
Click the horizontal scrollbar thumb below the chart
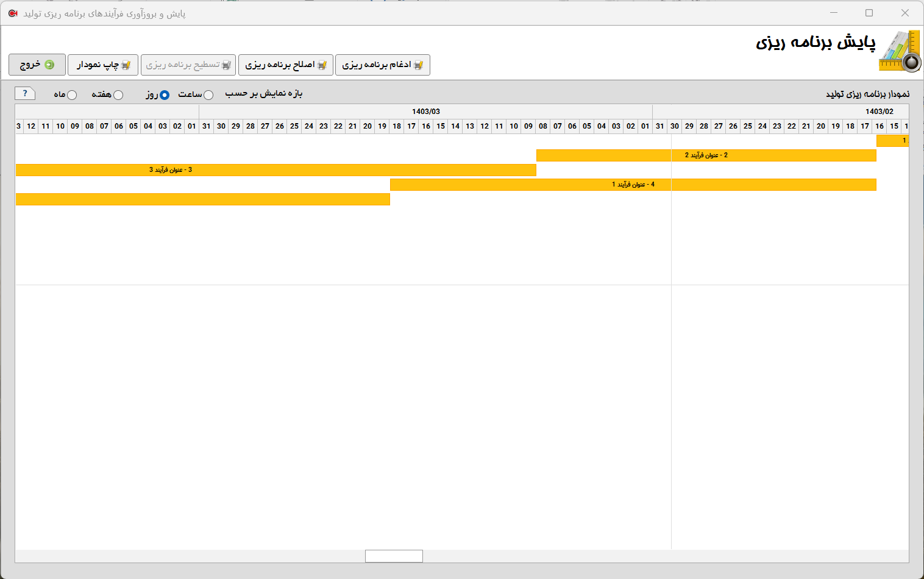point(394,556)
